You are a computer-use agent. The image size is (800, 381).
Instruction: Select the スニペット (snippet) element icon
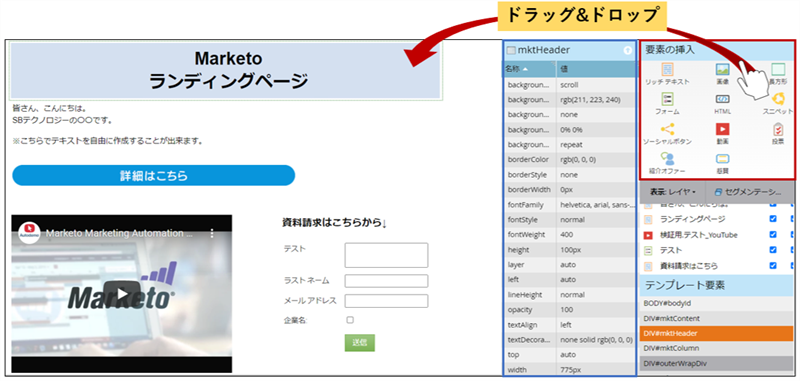[x=779, y=98]
